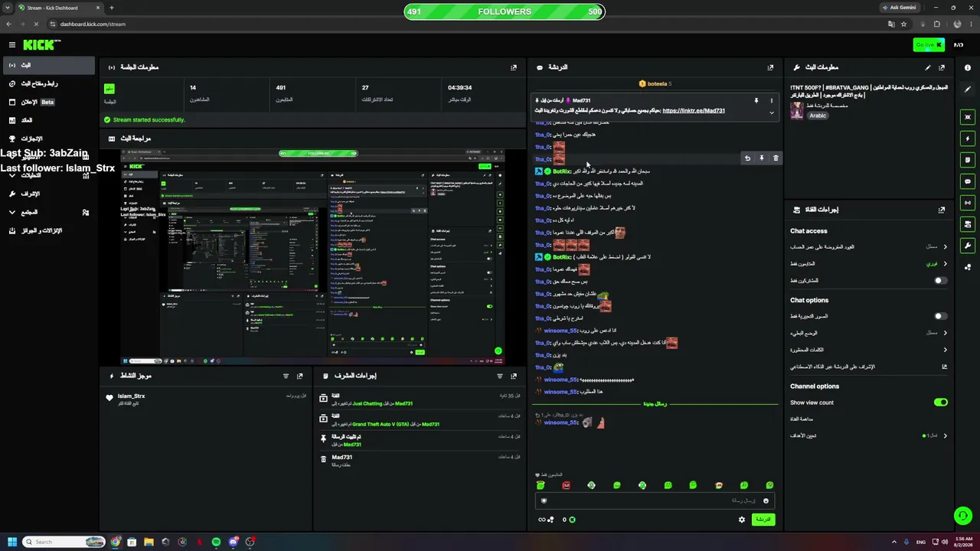
Task: Toggle the المشتركون فقط subscribers-only switch
Action: point(941,280)
